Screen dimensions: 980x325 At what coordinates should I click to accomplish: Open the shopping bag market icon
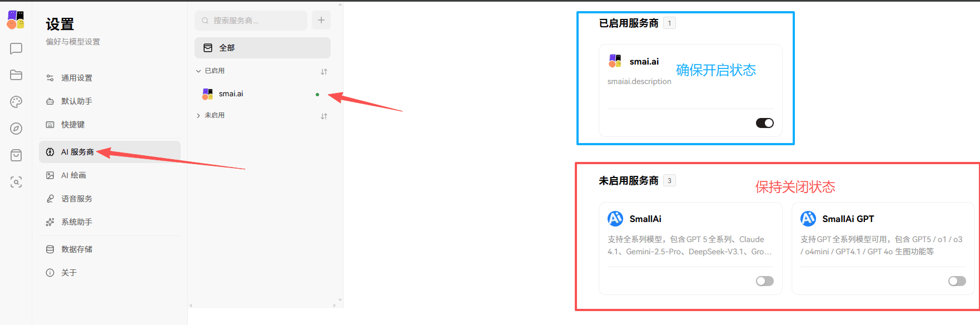point(16,155)
